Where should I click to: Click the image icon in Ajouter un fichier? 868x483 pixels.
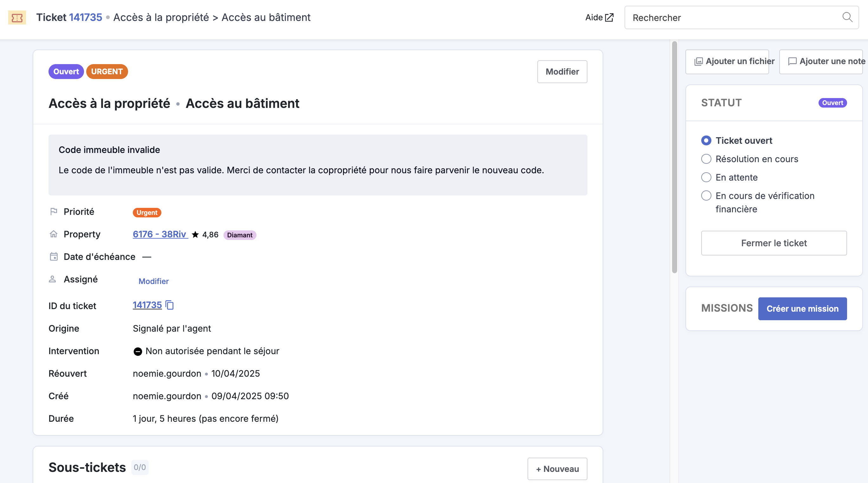[x=698, y=61]
